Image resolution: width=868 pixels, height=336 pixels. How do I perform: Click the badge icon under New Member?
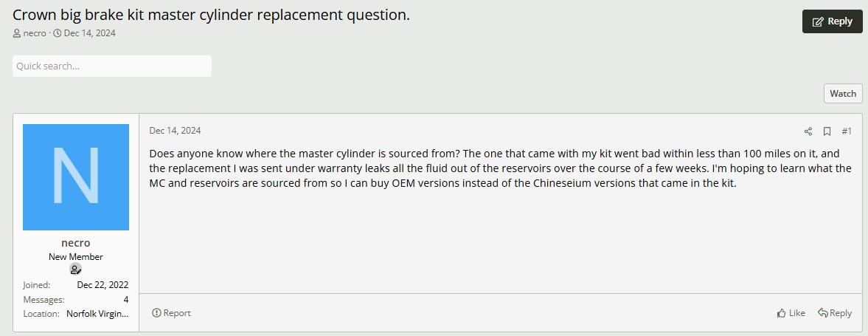(76, 270)
